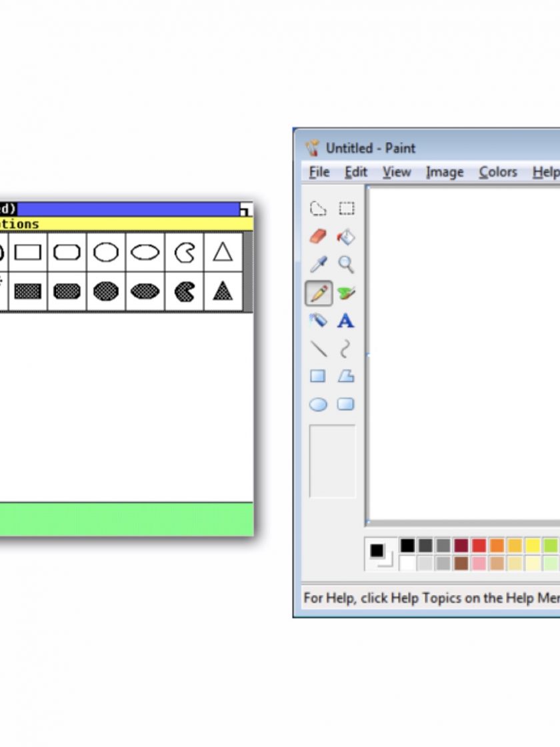Viewport: 560px width, 747px height.
Task: Open the Image menu
Action: [x=445, y=172]
